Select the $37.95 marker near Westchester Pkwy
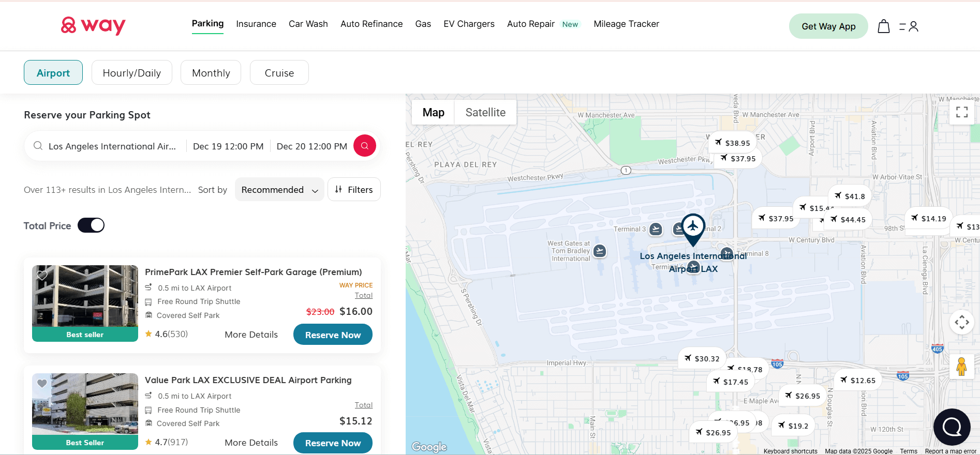Viewport: 980px width, 455px height. 738,158
